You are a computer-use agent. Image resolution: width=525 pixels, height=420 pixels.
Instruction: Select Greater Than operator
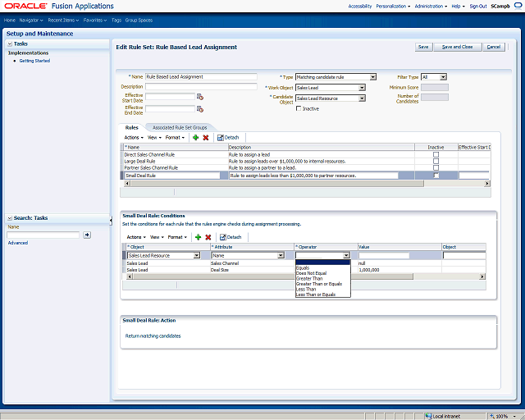[x=323, y=279]
